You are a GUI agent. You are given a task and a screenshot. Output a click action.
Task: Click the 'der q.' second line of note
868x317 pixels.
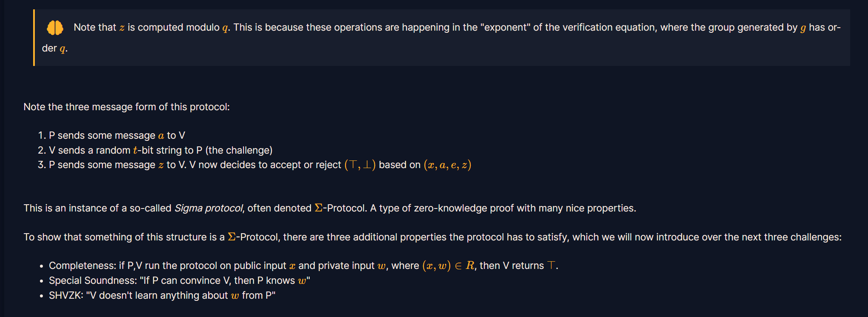55,49
